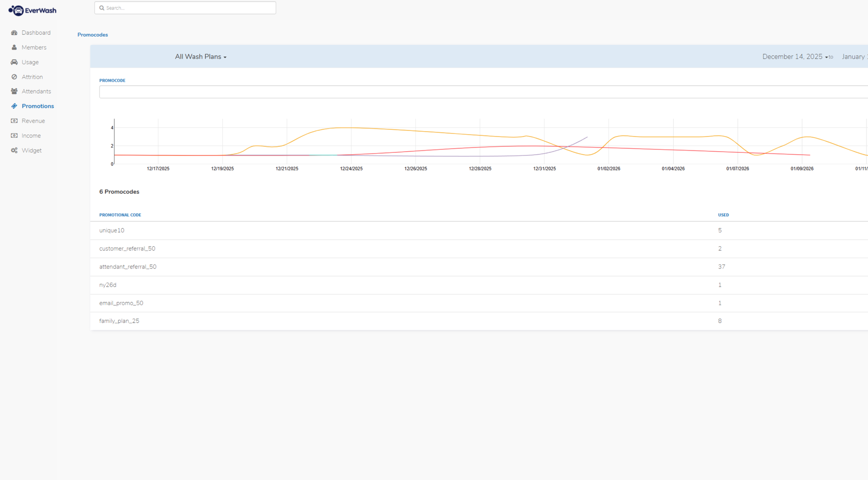Navigate to the Widget menu item

[32, 150]
